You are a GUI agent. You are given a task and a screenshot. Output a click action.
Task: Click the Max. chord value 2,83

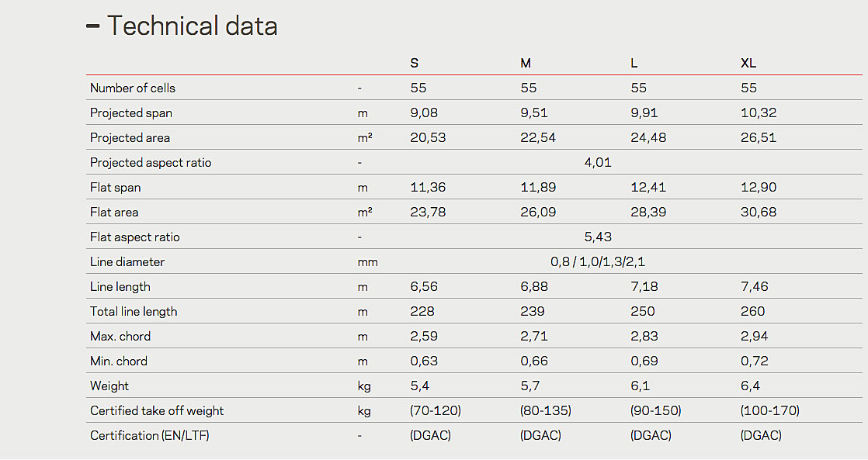tap(644, 336)
